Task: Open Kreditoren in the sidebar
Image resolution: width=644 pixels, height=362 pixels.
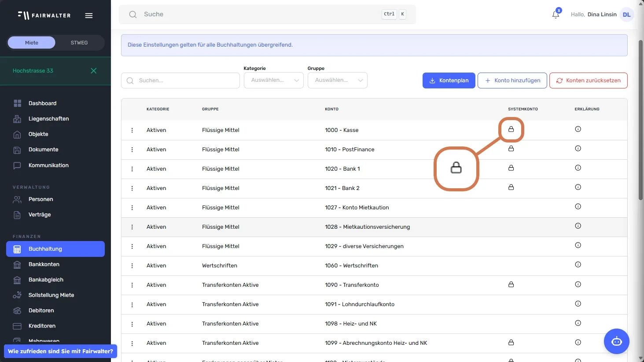Action: tap(55, 326)
